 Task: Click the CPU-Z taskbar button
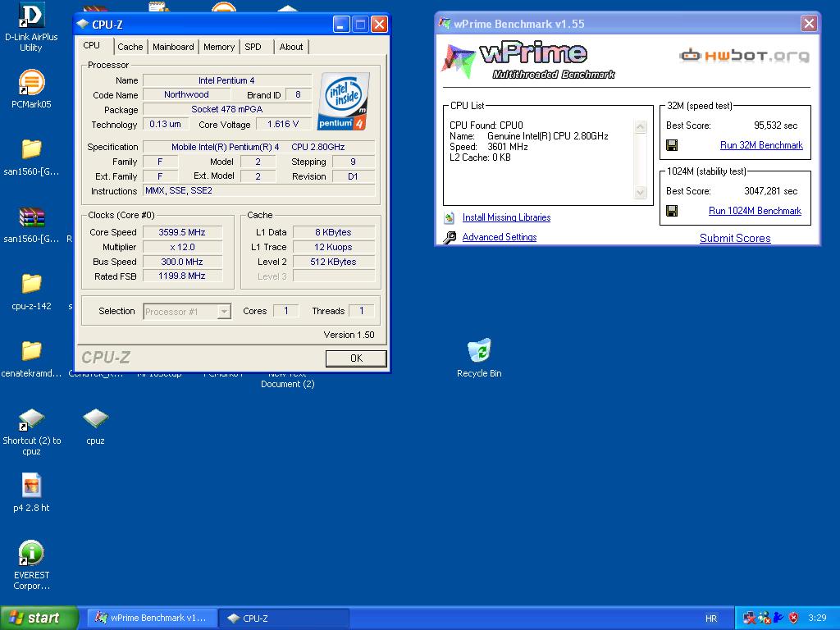tap(284, 618)
